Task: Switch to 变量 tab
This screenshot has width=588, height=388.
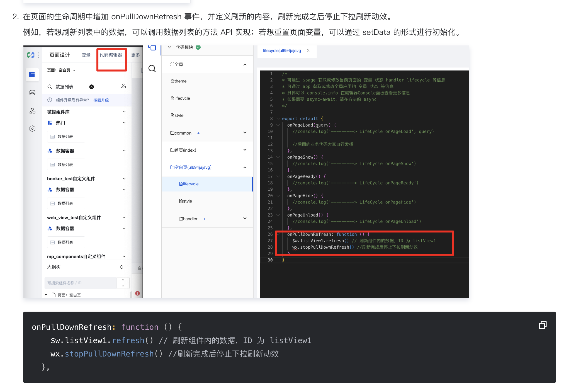Action: (x=86, y=55)
